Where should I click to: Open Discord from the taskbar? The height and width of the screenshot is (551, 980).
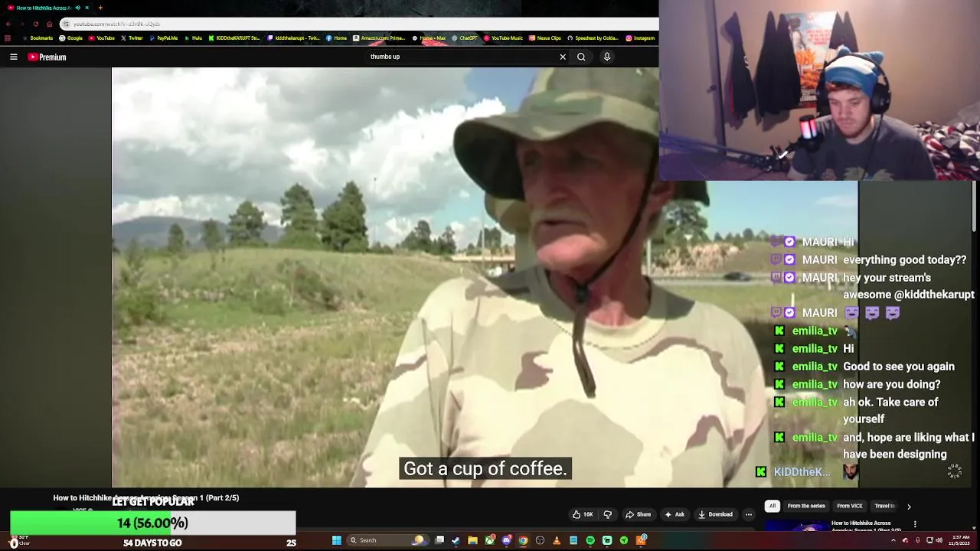pyautogui.click(x=507, y=540)
